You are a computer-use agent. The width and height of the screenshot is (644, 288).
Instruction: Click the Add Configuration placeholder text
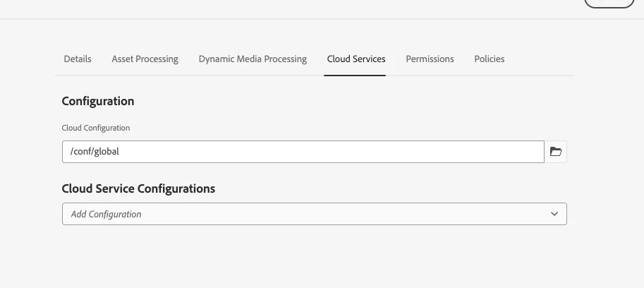(106, 214)
